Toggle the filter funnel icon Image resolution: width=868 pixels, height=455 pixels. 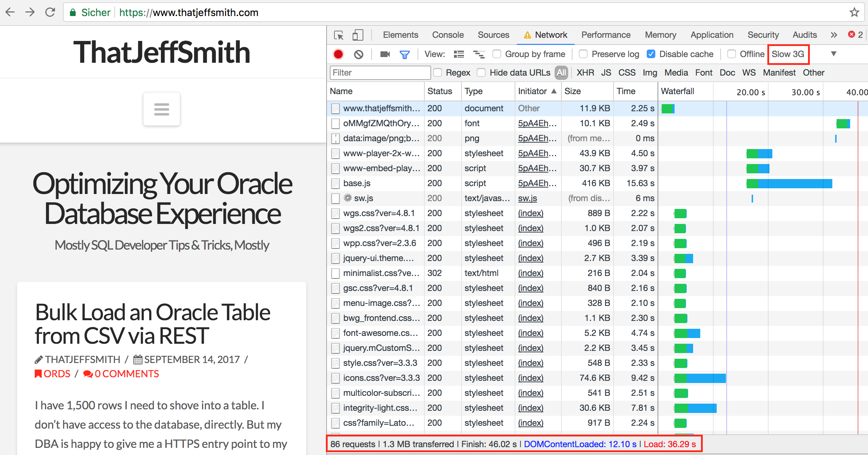[404, 54]
